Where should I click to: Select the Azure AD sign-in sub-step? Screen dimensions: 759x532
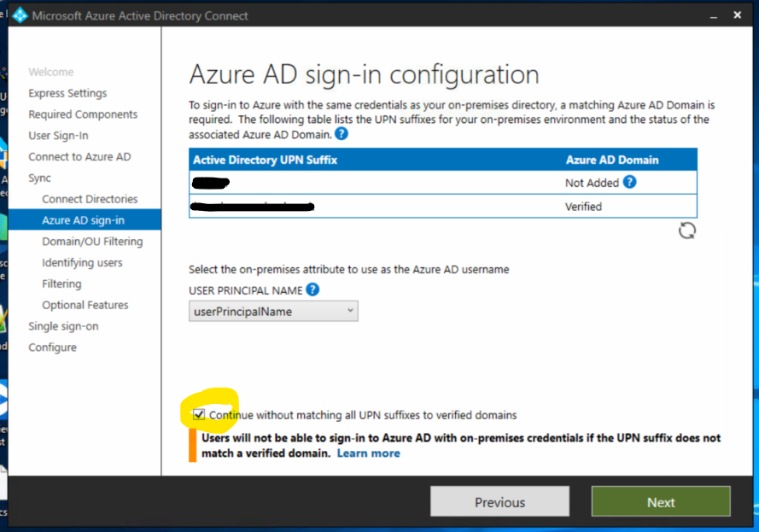(x=85, y=220)
